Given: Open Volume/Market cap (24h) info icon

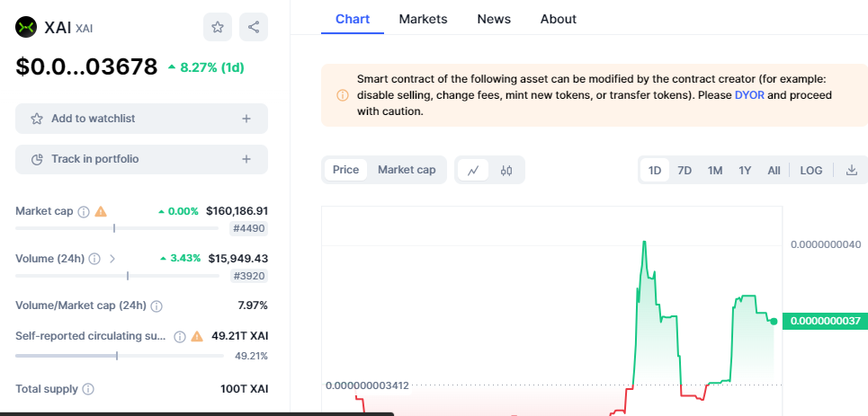Looking at the screenshot, I should (157, 305).
